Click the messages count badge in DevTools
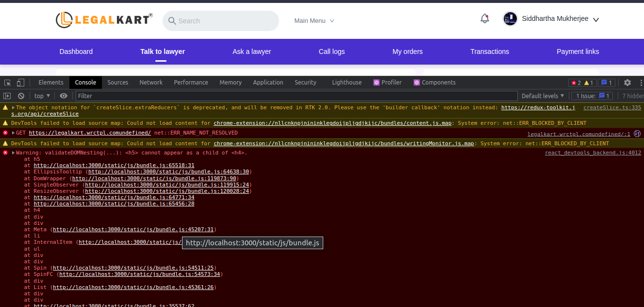This screenshot has width=644, height=307. coord(606,83)
